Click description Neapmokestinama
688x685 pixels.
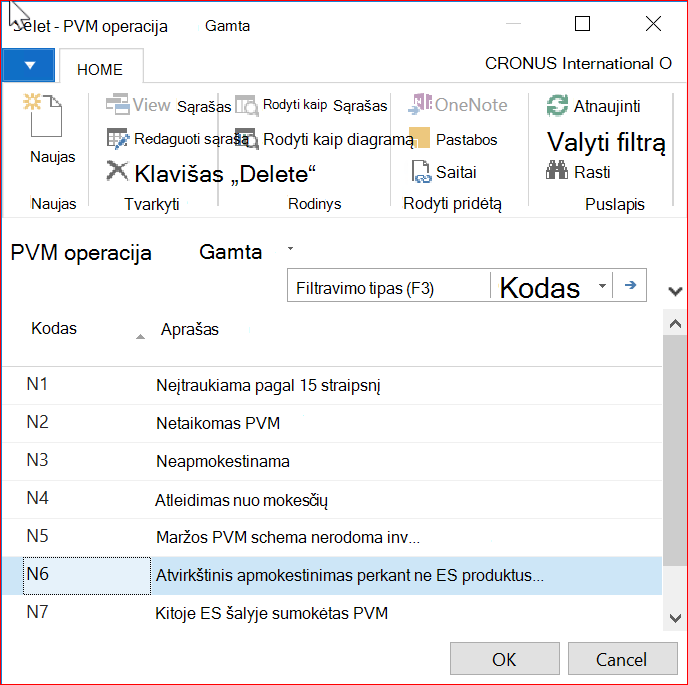[223, 462]
